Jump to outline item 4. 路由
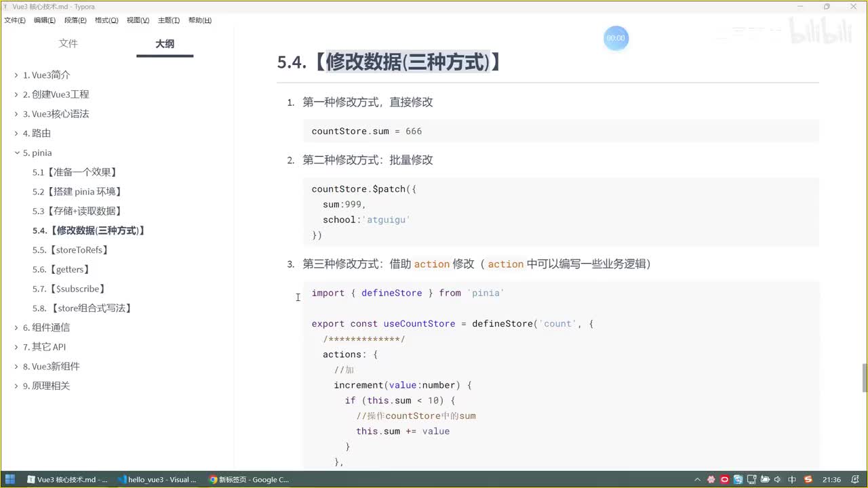 [x=37, y=134]
